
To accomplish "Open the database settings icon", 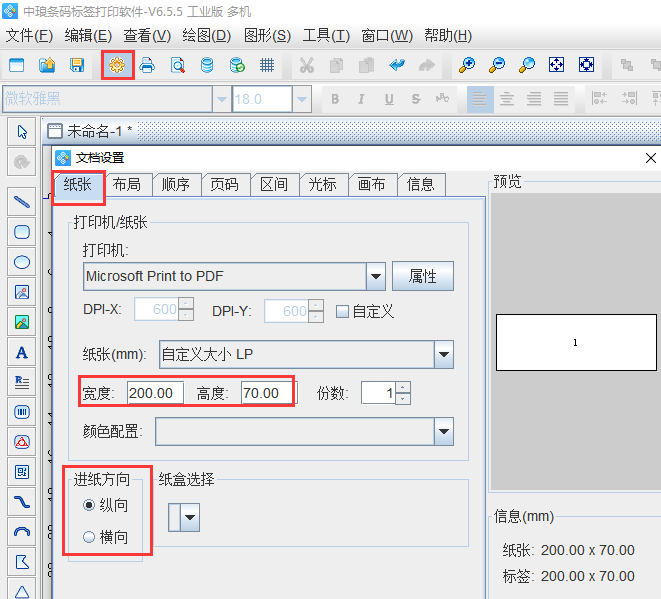I will [x=207, y=65].
